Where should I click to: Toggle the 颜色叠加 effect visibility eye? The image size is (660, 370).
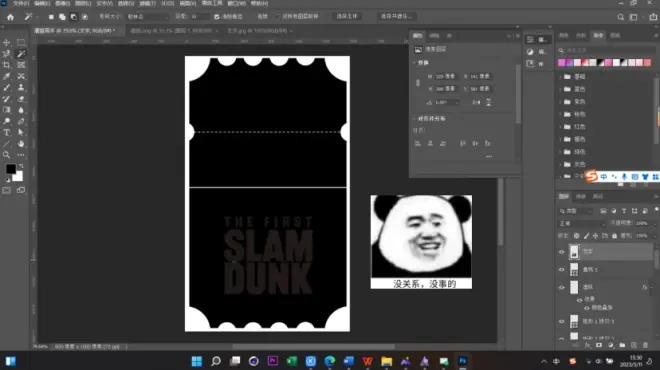point(587,308)
